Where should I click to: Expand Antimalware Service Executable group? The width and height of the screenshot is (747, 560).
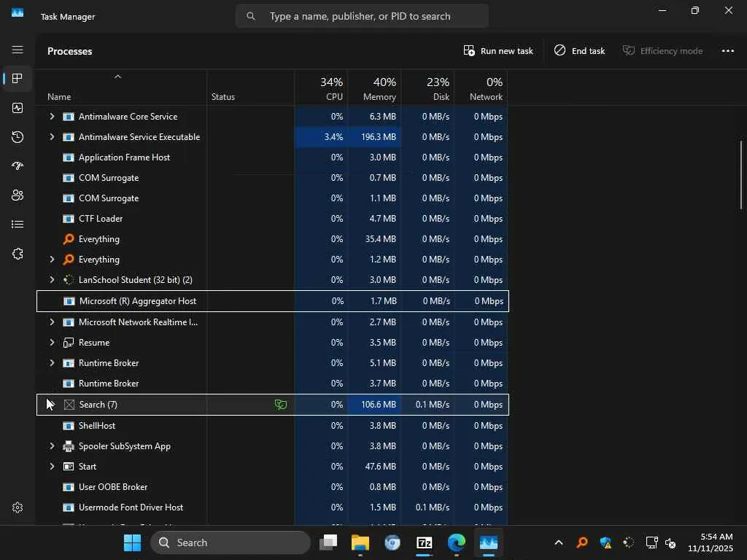coord(52,137)
